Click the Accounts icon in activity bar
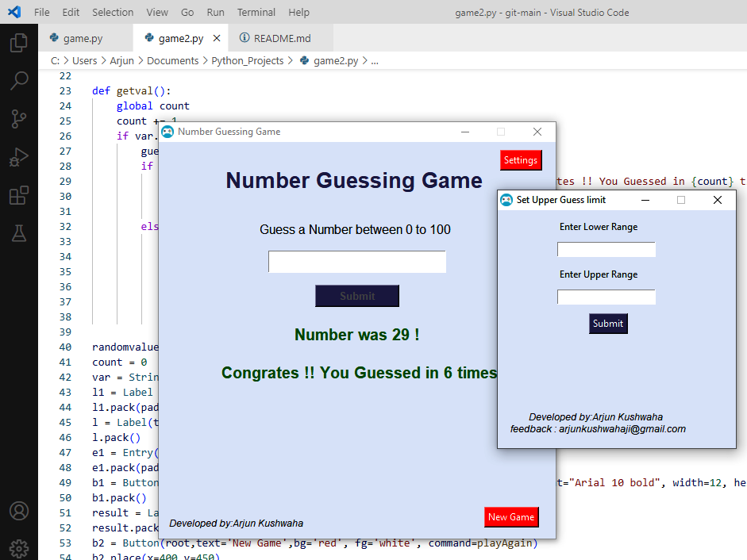 [19, 511]
